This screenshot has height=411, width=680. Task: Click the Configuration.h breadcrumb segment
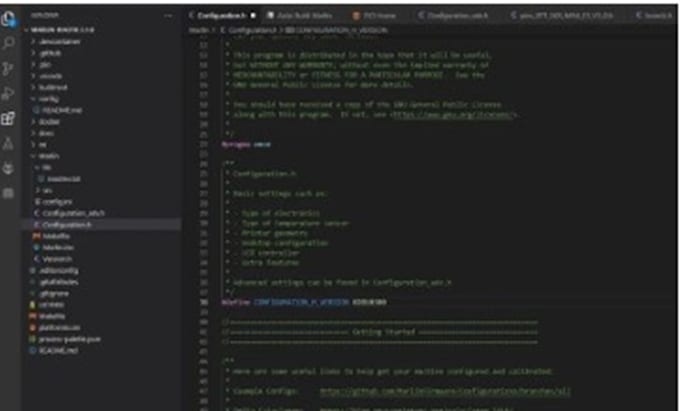(x=252, y=30)
